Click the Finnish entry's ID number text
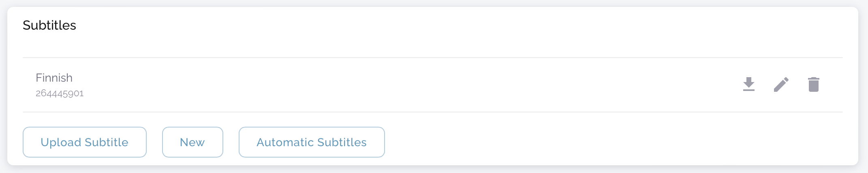 click(x=60, y=93)
